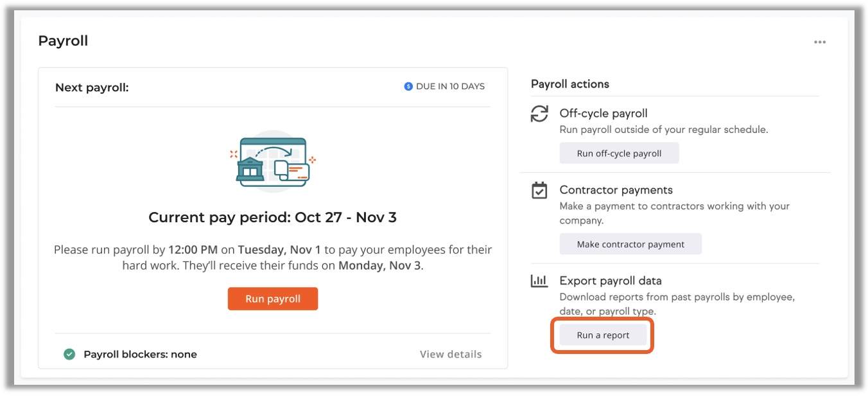
Task: Make contractor payment
Action: click(630, 244)
